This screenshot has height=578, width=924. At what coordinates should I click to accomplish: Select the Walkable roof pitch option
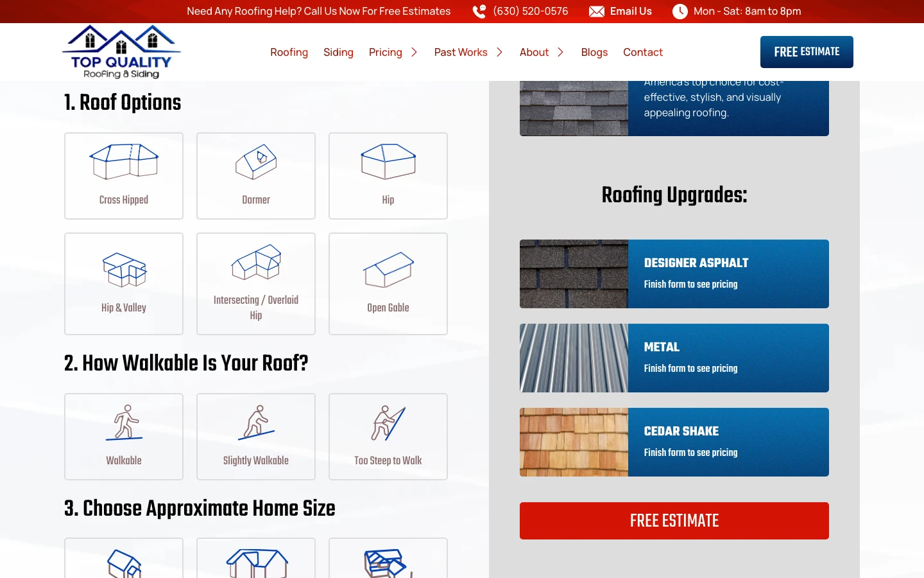click(x=123, y=436)
